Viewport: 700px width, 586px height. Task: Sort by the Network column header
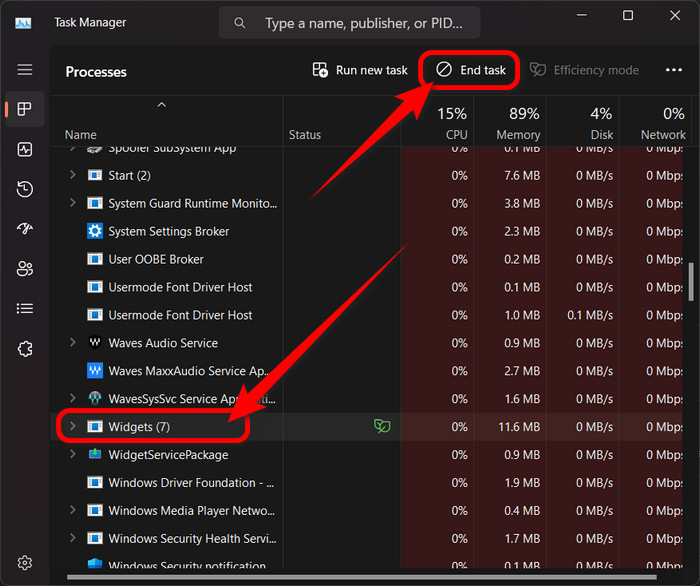click(x=663, y=135)
